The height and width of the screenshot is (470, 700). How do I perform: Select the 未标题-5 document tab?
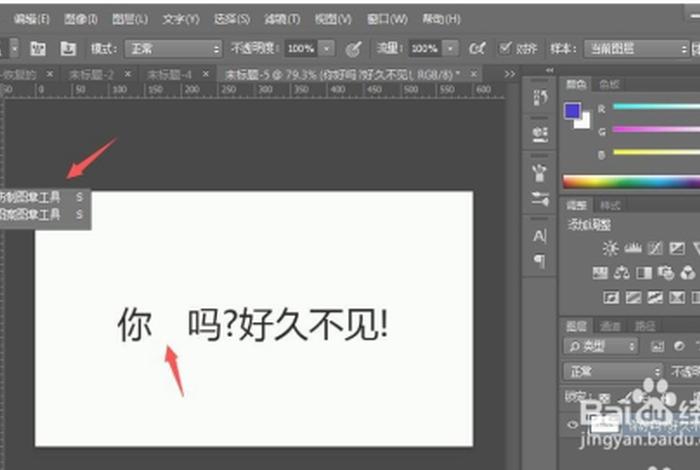342,75
